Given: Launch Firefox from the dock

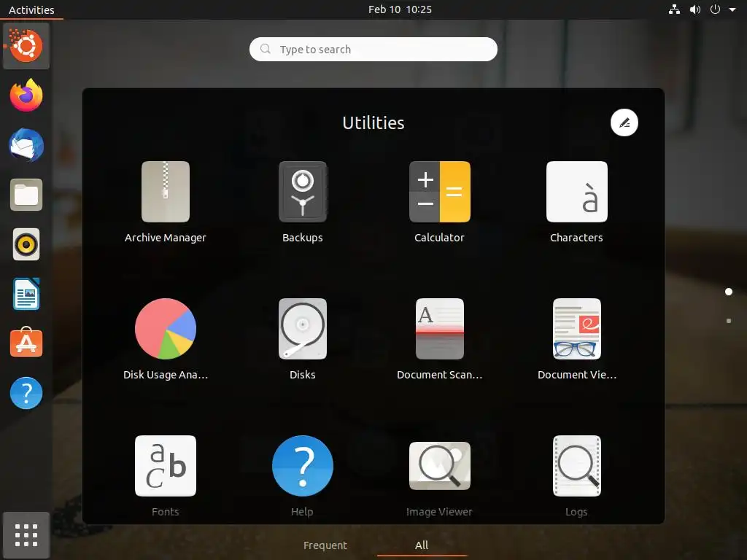Looking at the screenshot, I should [26, 96].
